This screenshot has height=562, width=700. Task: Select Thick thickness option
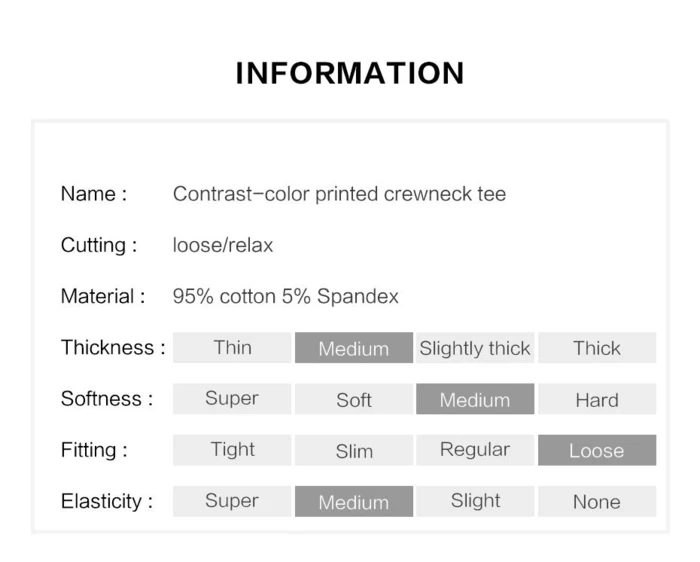pos(597,348)
